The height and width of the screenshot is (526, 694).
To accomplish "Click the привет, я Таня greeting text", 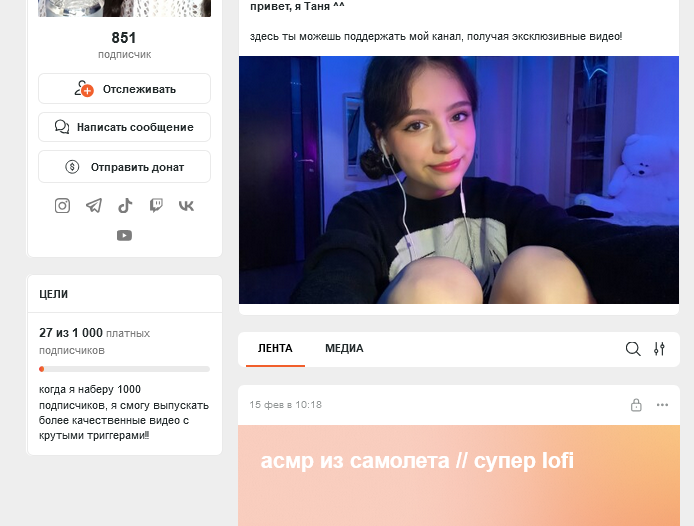I will tap(297, 6).
